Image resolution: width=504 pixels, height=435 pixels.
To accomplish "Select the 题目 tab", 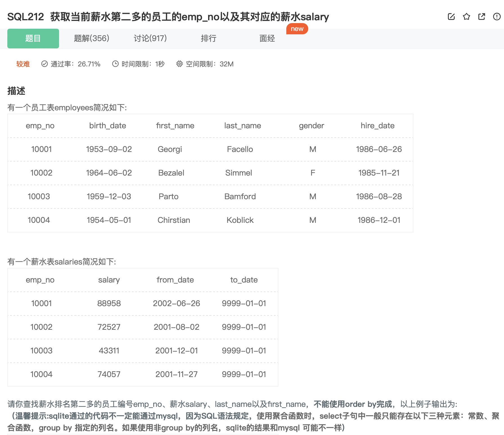I will (33, 38).
